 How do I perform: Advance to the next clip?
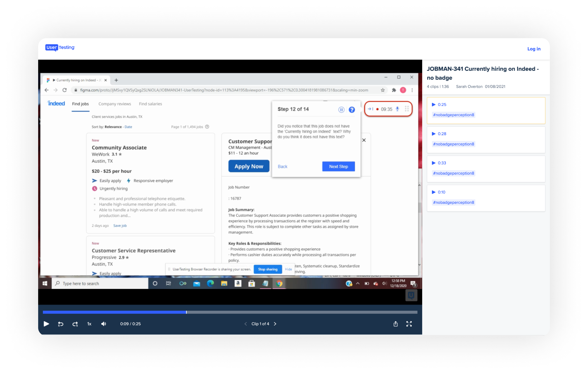[x=275, y=324]
